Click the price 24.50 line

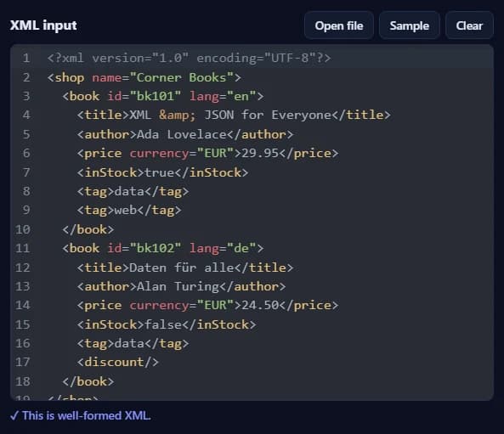[x=207, y=305]
